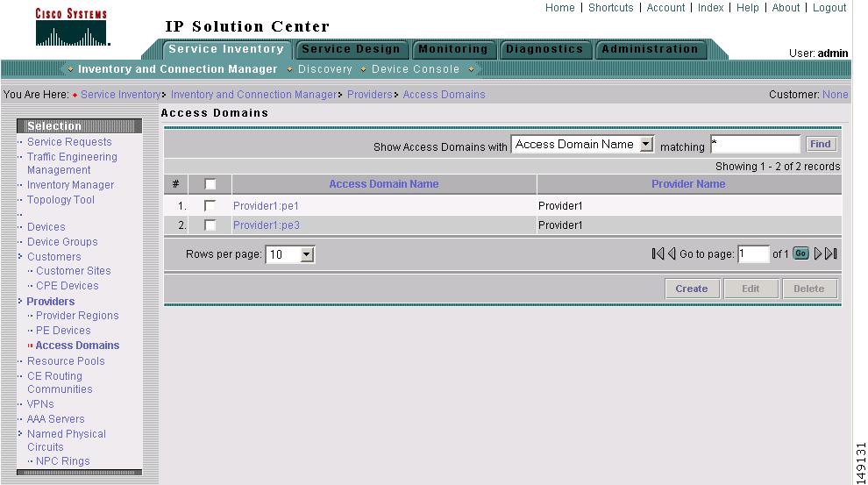Image resolution: width=868 pixels, height=485 pixels.
Task: Open the Monitoring tab
Action: click(x=452, y=49)
